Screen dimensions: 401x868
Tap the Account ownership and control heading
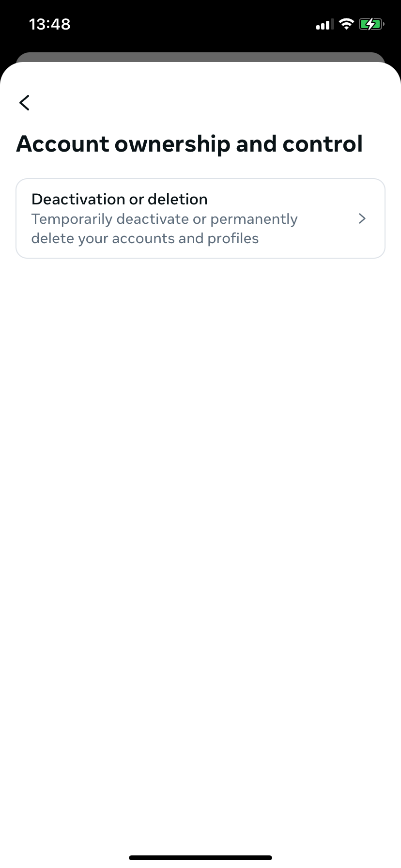click(190, 143)
